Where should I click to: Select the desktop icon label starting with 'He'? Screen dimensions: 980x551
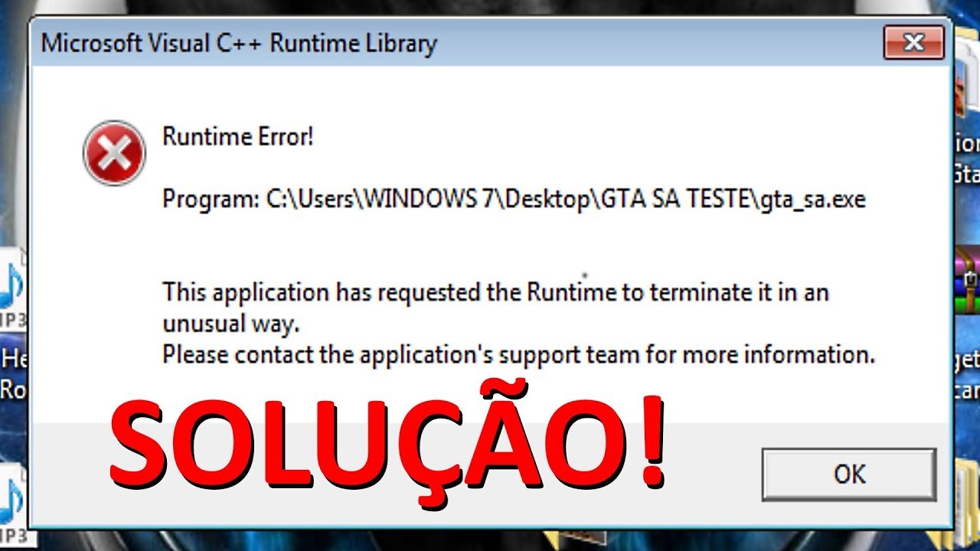(x=14, y=359)
